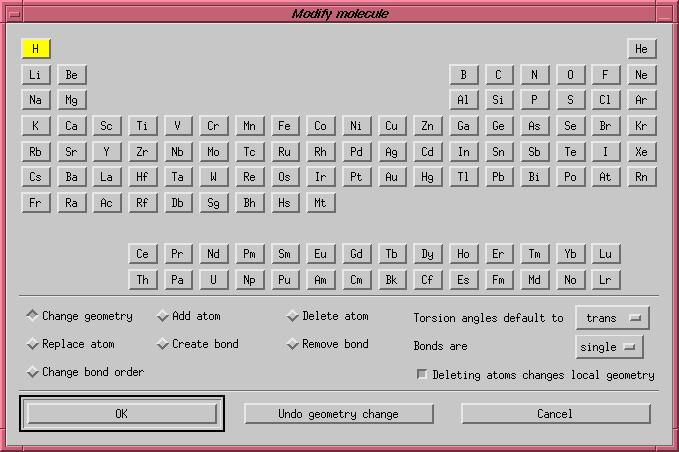Select Create bond mode
The width and height of the screenshot is (679, 452).
coord(163,344)
